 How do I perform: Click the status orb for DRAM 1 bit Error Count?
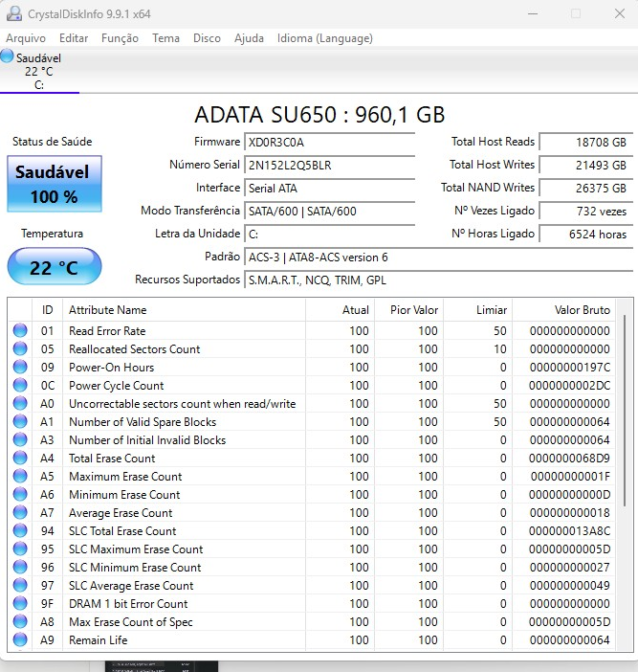click(x=20, y=603)
